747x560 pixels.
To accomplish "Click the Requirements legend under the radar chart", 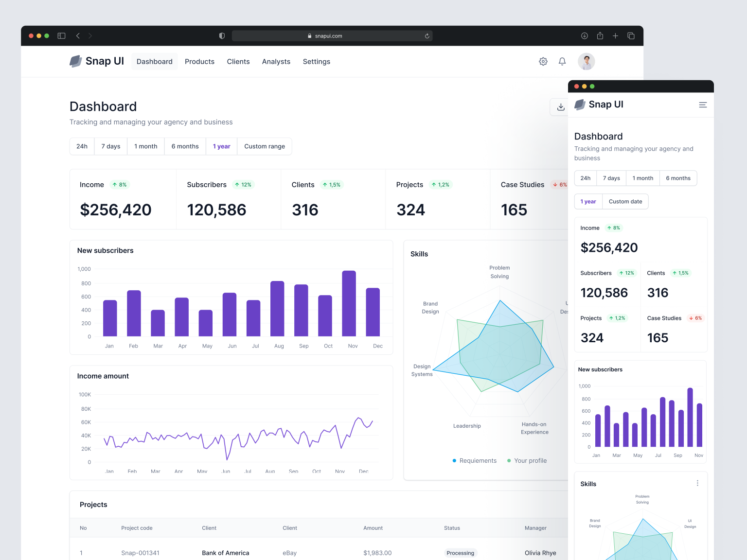I will (x=474, y=460).
